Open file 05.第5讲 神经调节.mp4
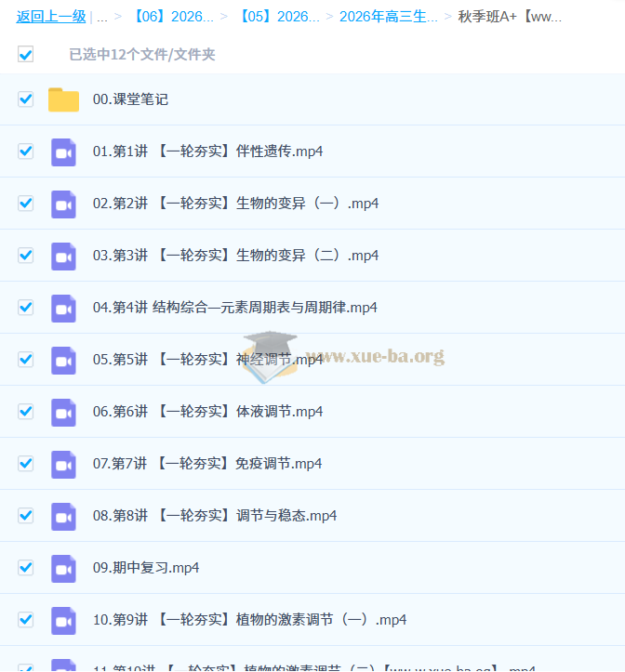Image resolution: width=625 pixels, height=672 pixels. (x=207, y=360)
